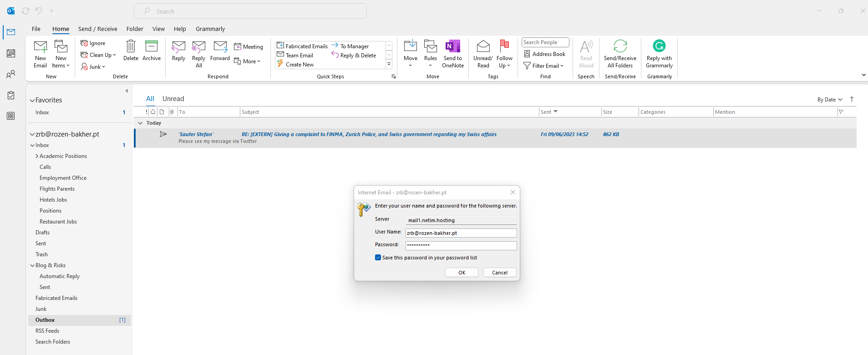Open the People view in the sidebar
The image size is (868, 355).
11,74
